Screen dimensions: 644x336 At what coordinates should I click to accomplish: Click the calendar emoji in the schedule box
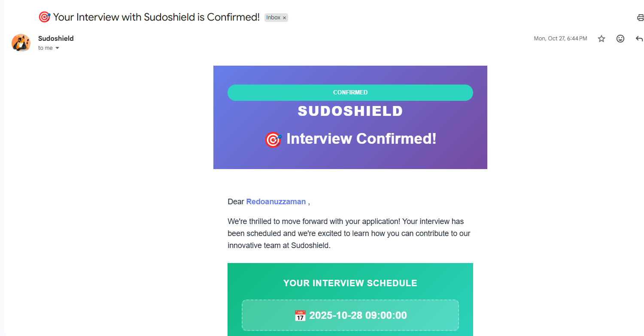300,316
